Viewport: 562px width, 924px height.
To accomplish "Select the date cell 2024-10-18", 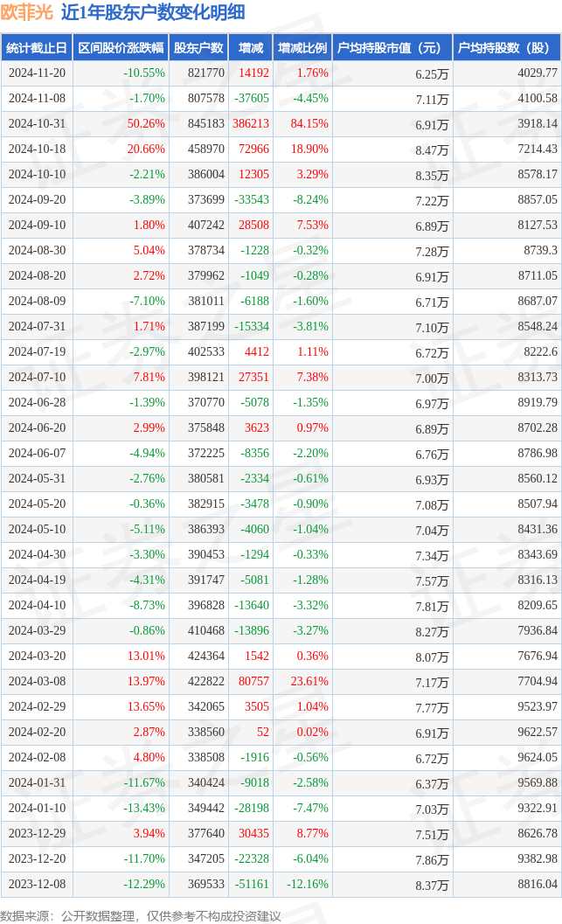I will pyautogui.click(x=37, y=149).
